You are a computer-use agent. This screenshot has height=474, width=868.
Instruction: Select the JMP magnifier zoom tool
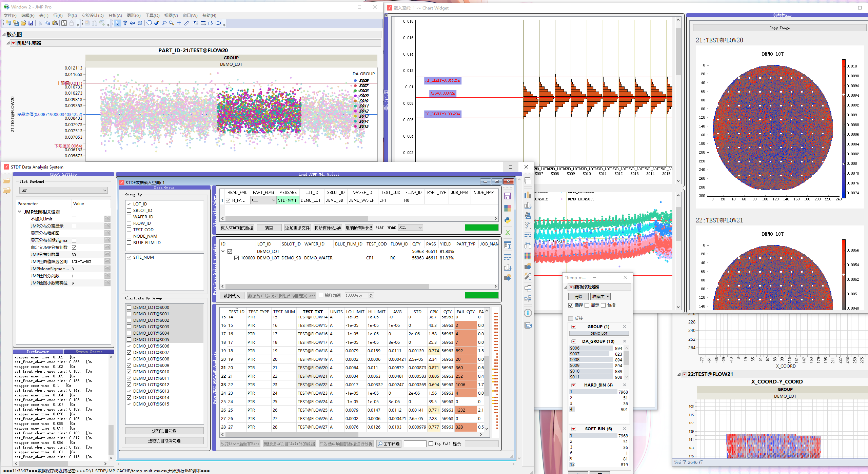[x=172, y=23]
